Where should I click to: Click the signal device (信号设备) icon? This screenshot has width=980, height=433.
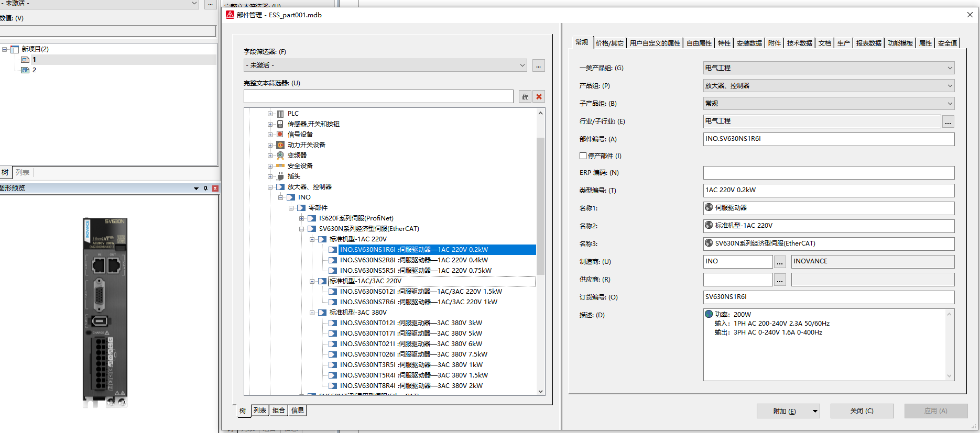point(280,135)
